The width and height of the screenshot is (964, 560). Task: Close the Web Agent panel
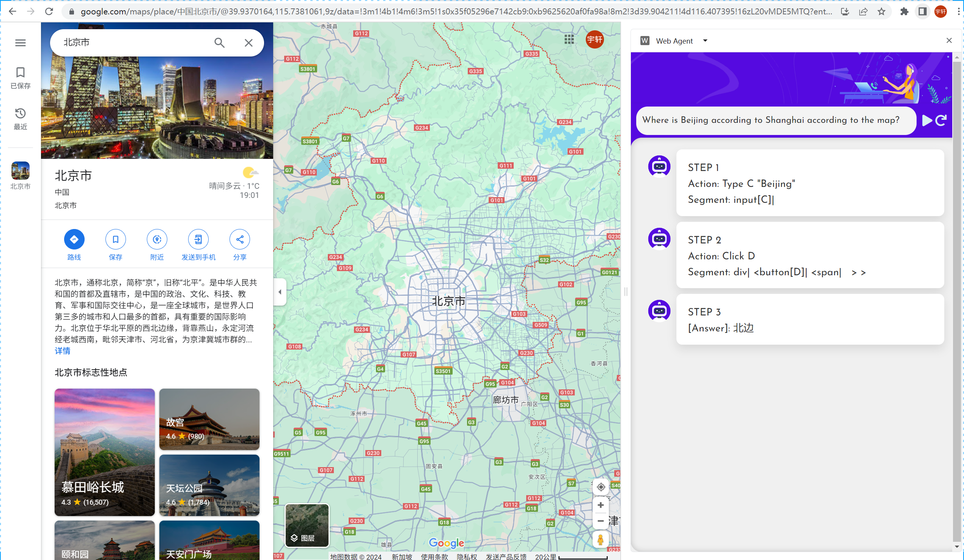click(x=949, y=41)
